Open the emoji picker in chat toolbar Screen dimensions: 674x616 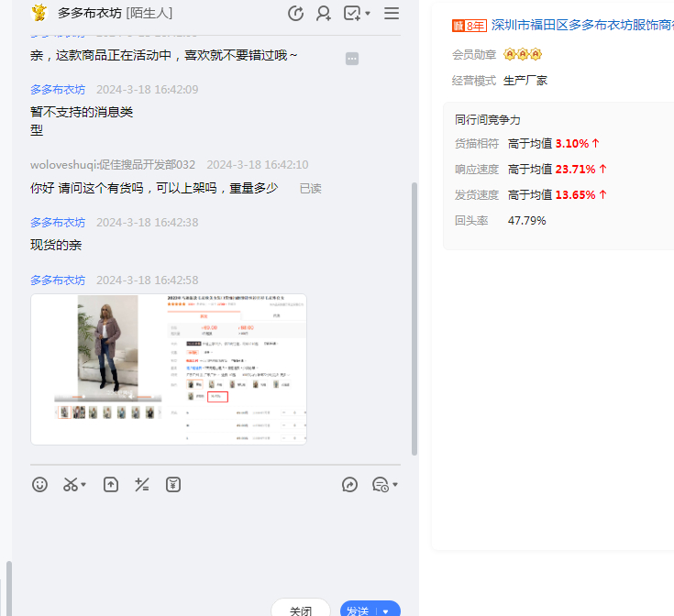(x=39, y=485)
